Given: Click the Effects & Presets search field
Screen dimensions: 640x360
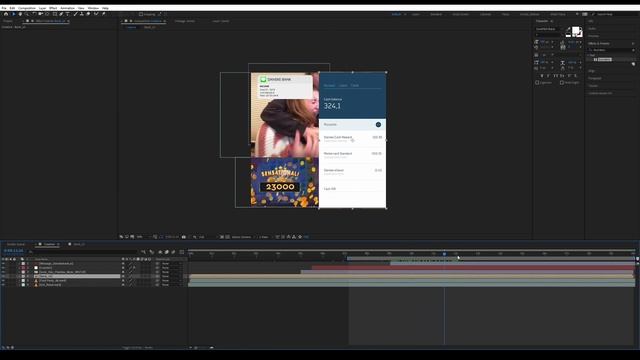Looking at the screenshot, I should 610,50.
